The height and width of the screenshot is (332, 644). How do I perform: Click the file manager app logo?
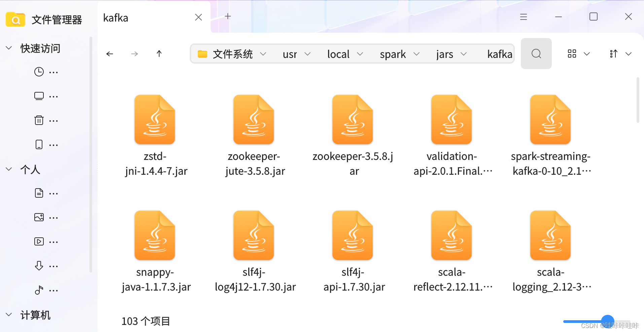(15, 20)
